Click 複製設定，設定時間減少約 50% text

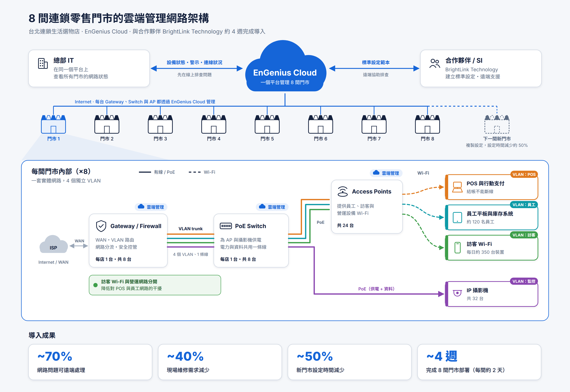[497, 145]
